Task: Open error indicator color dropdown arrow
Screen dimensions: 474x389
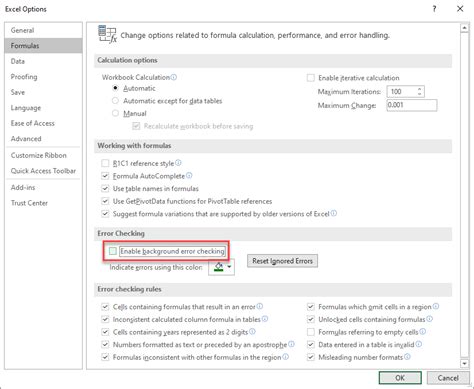Action: (x=229, y=267)
